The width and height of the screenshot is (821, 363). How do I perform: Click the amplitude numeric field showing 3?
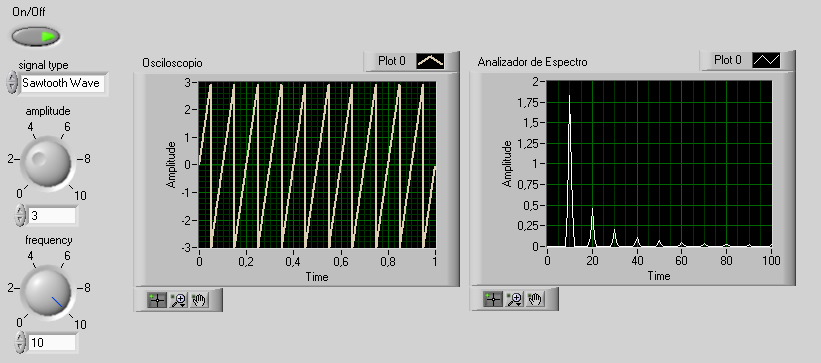[52, 215]
